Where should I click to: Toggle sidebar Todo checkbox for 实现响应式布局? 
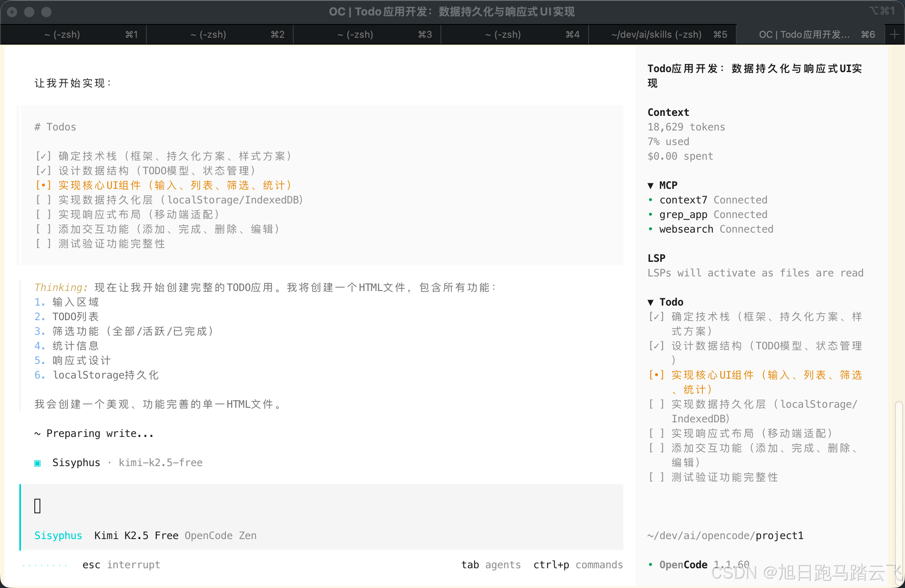click(656, 433)
